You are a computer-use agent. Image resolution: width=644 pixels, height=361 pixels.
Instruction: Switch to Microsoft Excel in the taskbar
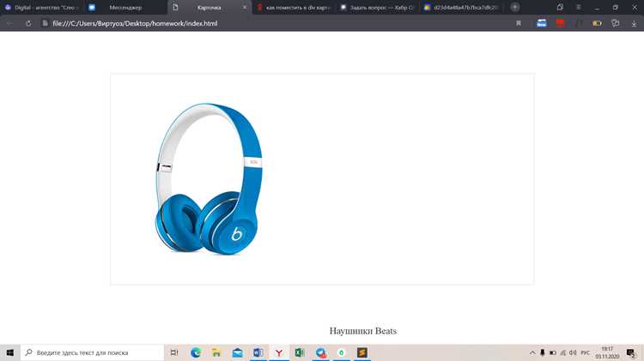(300, 352)
